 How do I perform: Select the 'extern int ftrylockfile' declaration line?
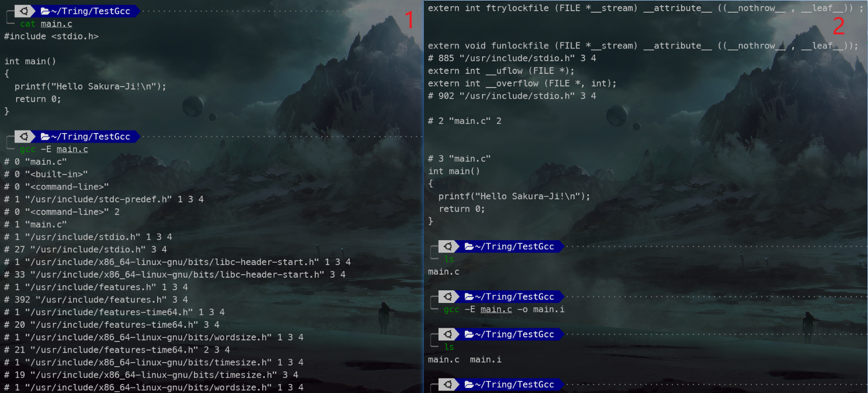[646, 8]
